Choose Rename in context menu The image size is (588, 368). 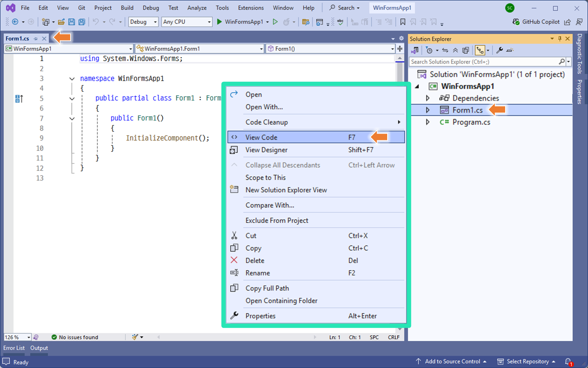(316, 273)
